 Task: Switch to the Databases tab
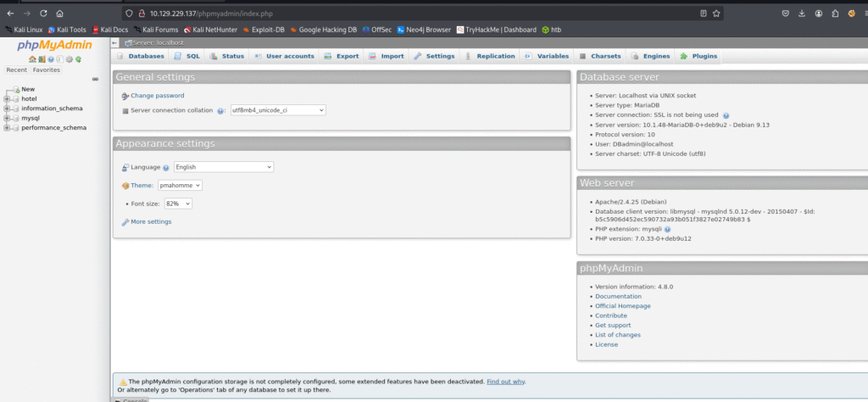[x=141, y=56]
